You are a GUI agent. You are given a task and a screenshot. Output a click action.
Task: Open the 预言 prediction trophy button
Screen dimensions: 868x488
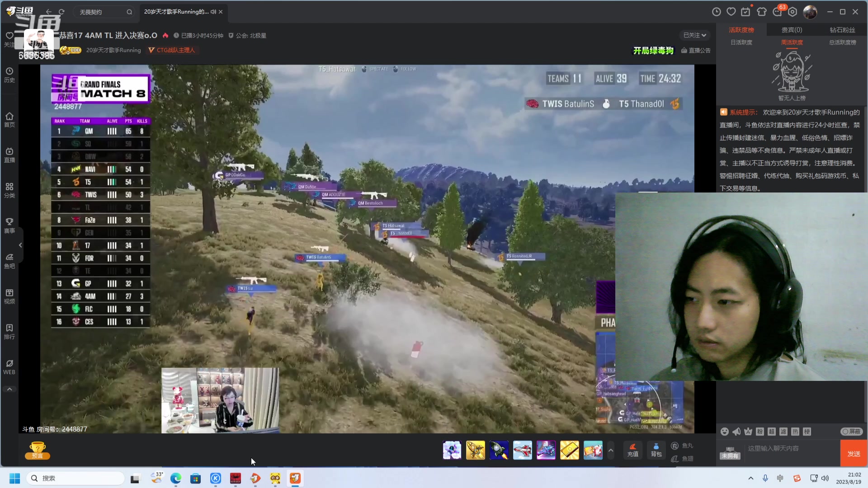pos(37,450)
